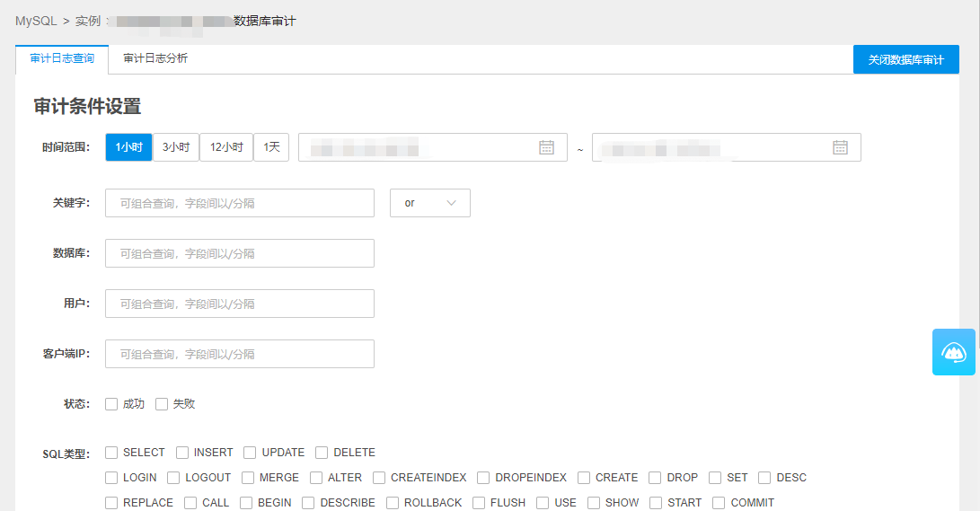The height and width of the screenshot is (511, 980).
Task: Check the 失败 status checkbox
Action: tap(162, 404)
